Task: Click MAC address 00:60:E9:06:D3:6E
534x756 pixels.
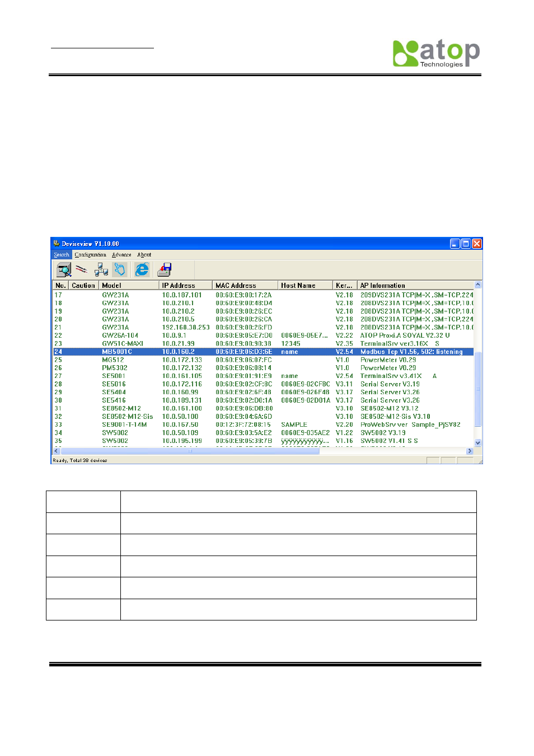Action: pos(244,352)
